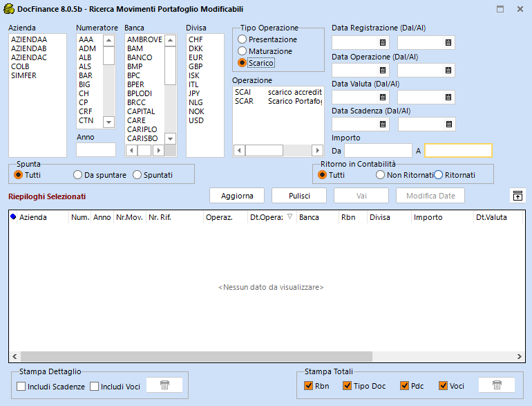
Task: Click Operazione list scroll left arrow
Action: click(239, 150)
